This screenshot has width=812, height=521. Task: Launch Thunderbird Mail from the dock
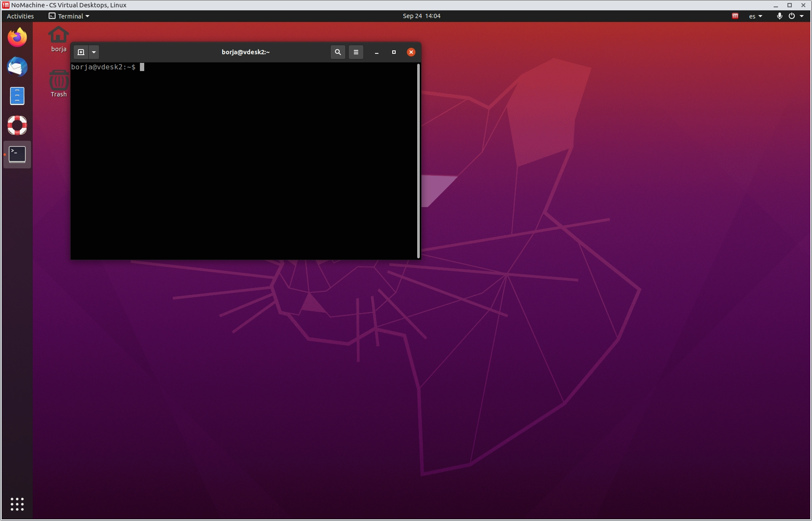[17, 67]
